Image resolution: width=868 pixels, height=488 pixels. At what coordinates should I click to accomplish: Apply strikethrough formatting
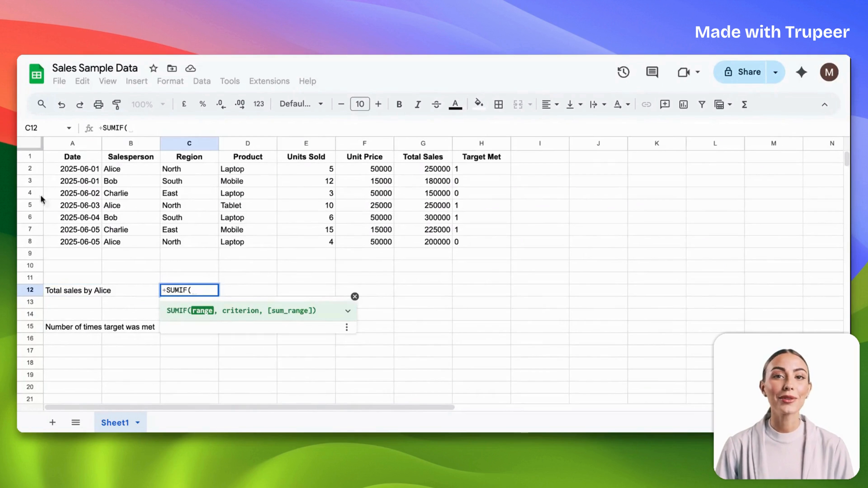(x=436, y=104)
